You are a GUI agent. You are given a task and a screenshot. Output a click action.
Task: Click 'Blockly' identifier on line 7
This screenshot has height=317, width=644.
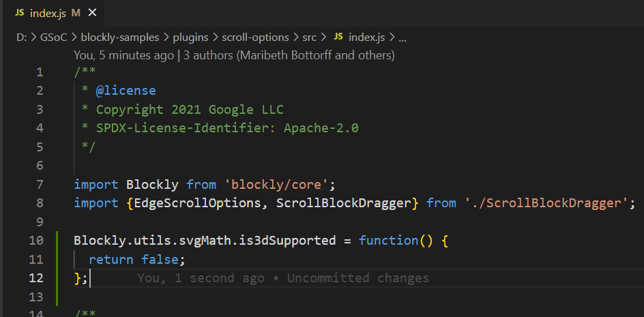tap(152, 184)
